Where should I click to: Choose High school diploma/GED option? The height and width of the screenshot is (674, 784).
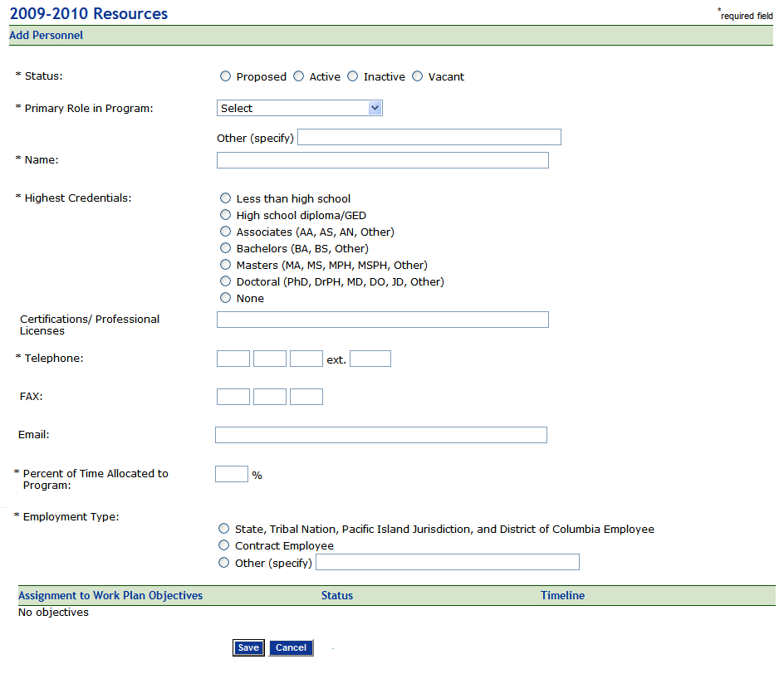pos(226,214)
